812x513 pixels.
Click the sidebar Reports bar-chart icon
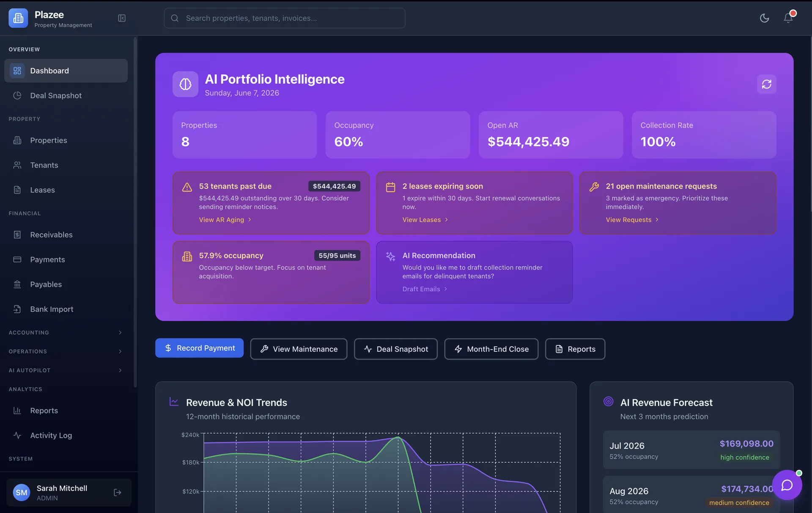tap(17, 411)
